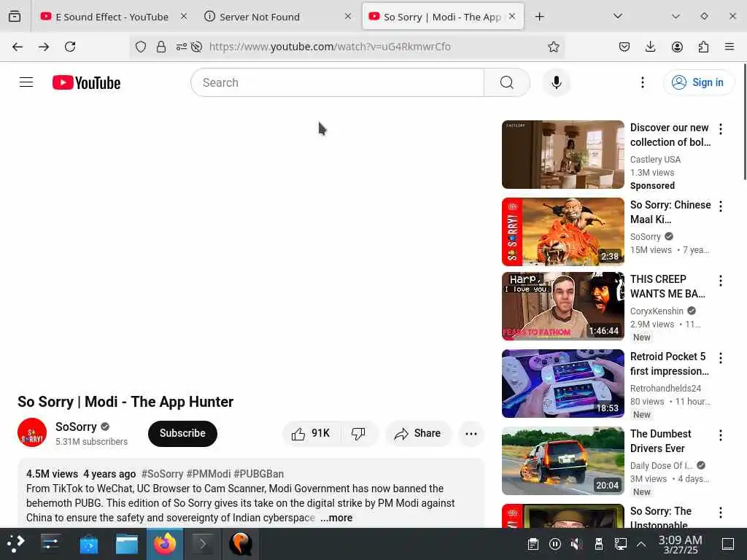Open THIS CREEP WANTS ME video title

tap(667, 286)
